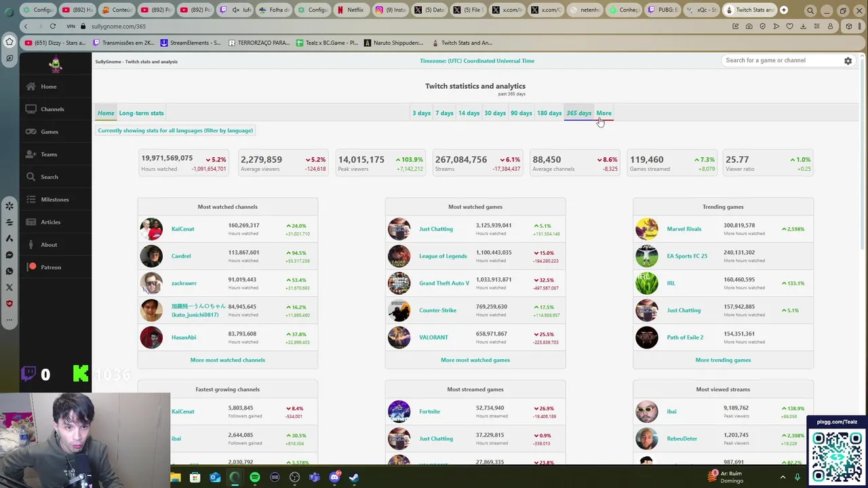Viewport: 868px width, 488px height.
Task: Open the VALORANT game link
Action: 433,338
